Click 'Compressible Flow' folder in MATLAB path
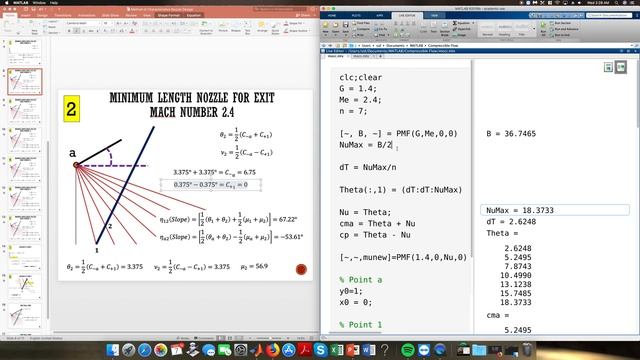640x360 pixels. (x=443, y=45)
